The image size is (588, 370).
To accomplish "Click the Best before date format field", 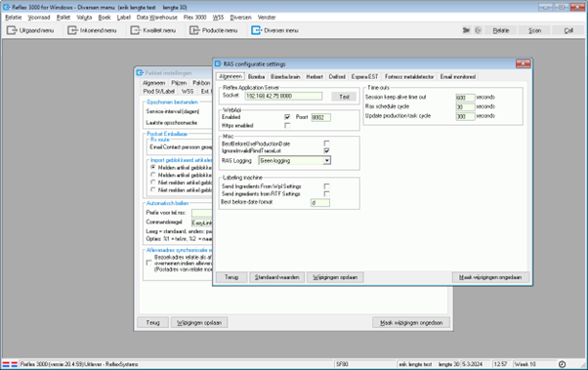I will (320, 203).
